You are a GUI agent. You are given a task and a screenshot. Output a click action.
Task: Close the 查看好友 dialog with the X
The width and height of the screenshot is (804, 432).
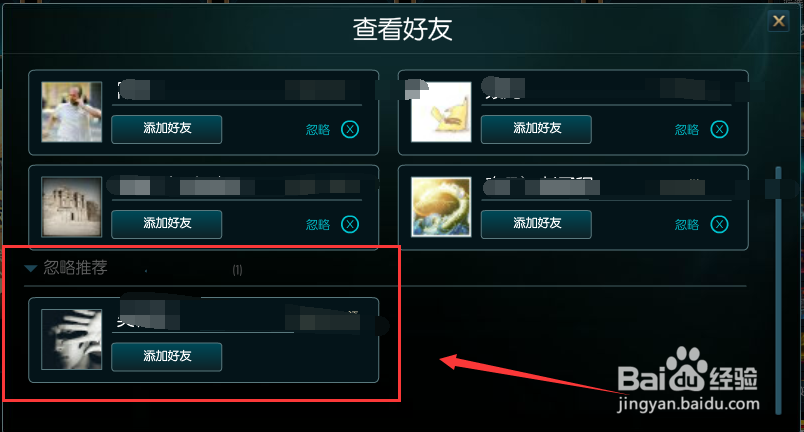click(778, 21)
